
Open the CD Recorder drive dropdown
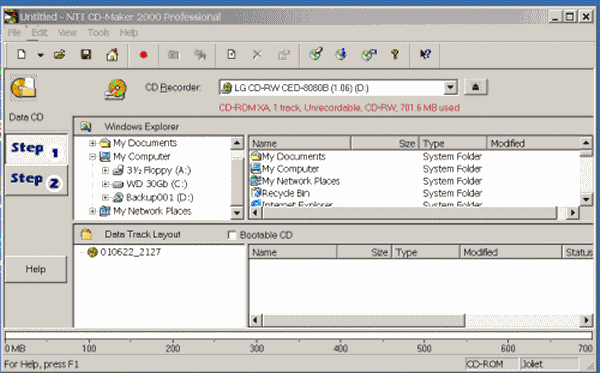click(x=450, y=88)
